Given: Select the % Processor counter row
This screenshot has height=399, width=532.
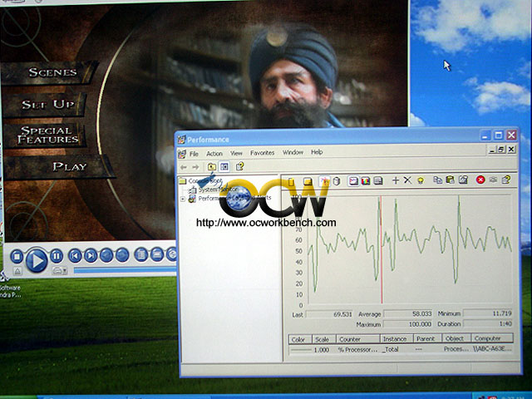Looking at the screenshot, I should (x=401, y=349).
